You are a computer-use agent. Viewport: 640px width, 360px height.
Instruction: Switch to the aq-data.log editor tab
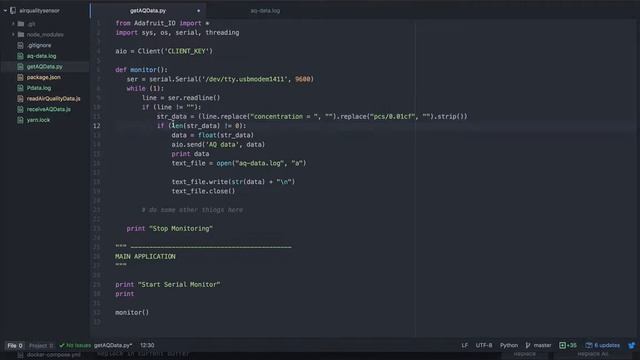point(265,11)
